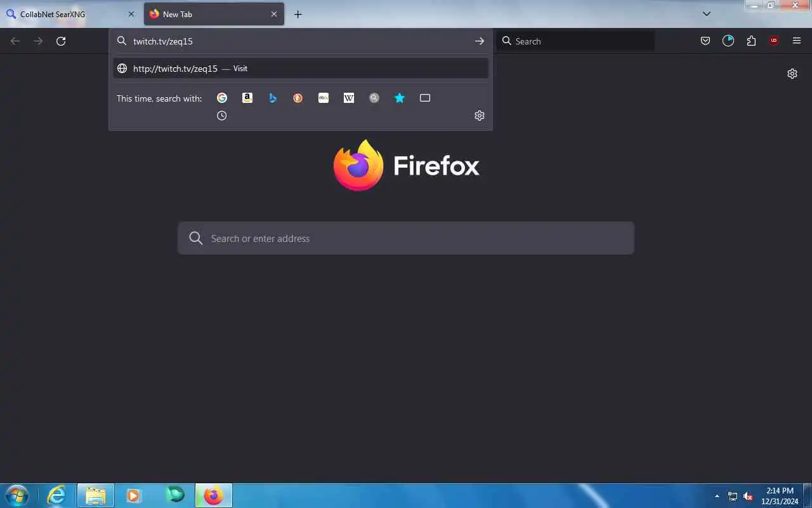The image size is (812, 508).
Task: Visit the http://twitch.tv/zeq15 suggestion
Action: pyautogui.click(x=301, y=69)
